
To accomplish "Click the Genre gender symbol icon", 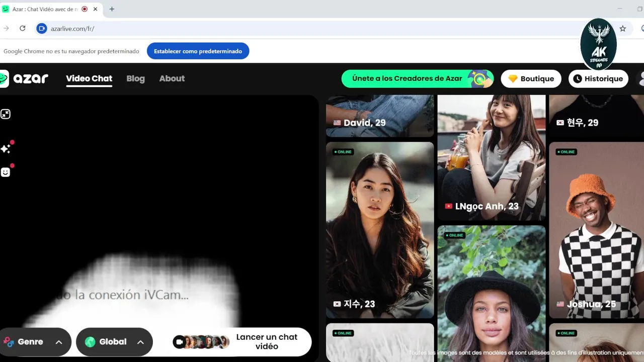I will 9,342.
